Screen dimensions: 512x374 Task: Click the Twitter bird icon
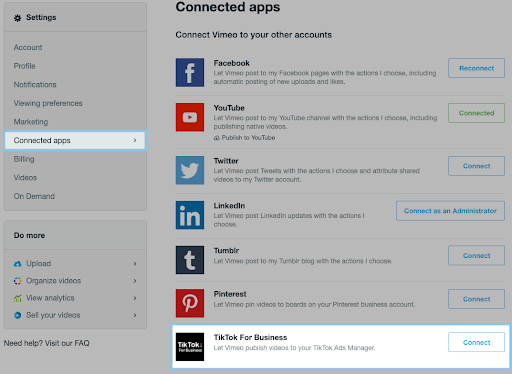(x=190, y=170)
